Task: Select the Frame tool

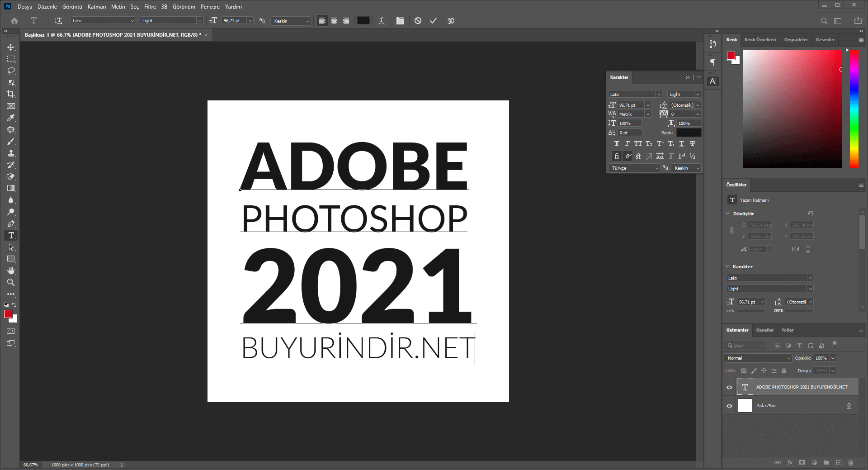Action: click(x=11, y=106)
